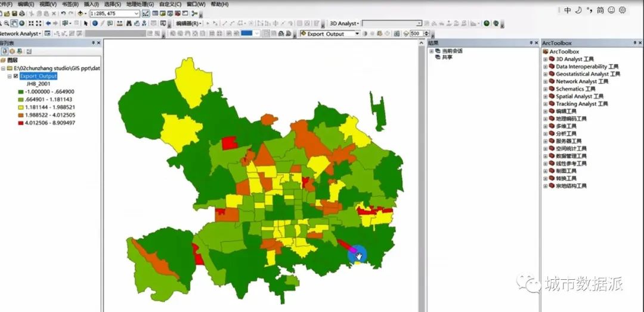644x312 pixels.
Task: Go back to previous extent arrow
Action: (x=48, y=23)
